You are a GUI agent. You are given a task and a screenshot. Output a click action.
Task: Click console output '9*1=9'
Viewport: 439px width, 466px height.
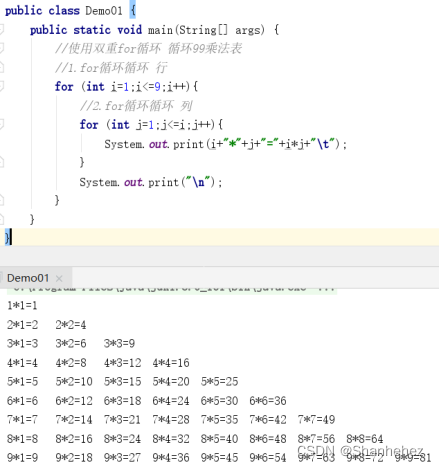click(22, 457)
